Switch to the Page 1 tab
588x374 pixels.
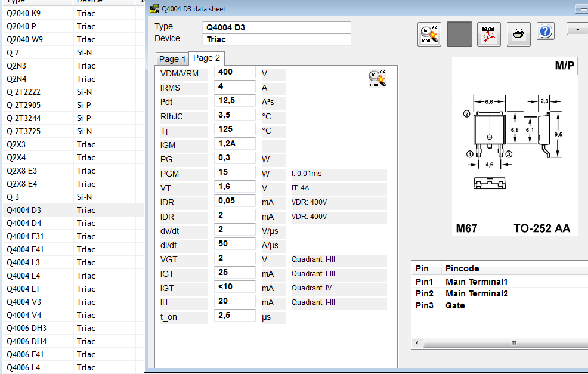[x=172, y=59]
